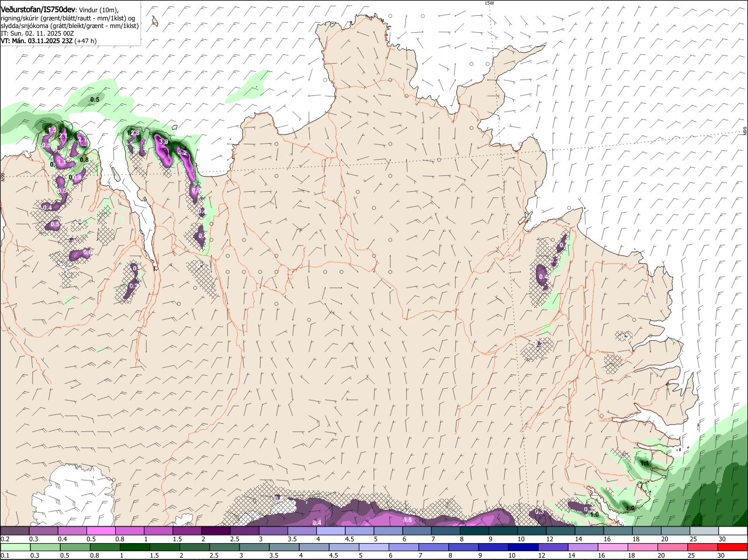Click the 3.9 precipitation value on the map
The width and height of the screenshot is (748, 560).
tap(164, 141)
